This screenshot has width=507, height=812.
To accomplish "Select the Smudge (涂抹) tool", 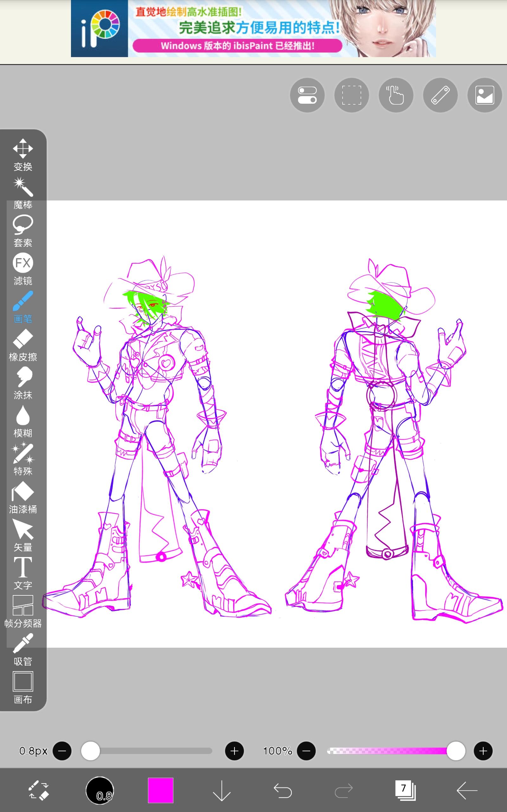I will coord(23,383).
